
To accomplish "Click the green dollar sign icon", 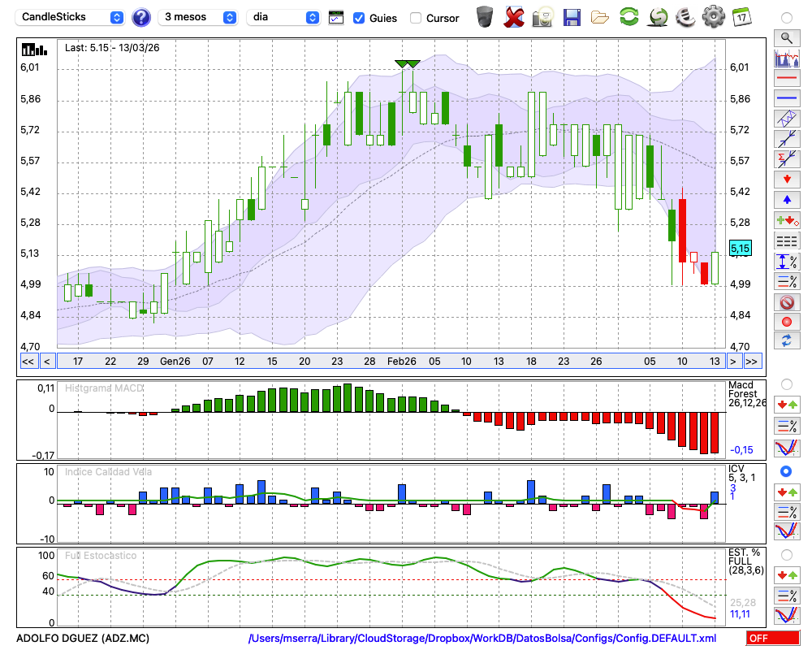I will 658,17.
